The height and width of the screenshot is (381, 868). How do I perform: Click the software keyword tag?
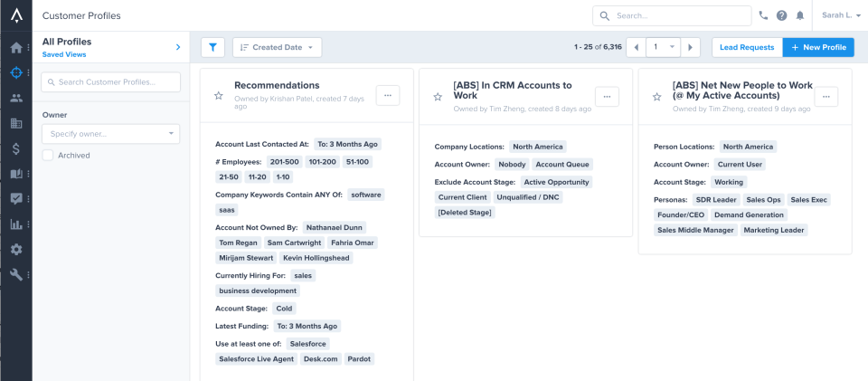point(365,195)
